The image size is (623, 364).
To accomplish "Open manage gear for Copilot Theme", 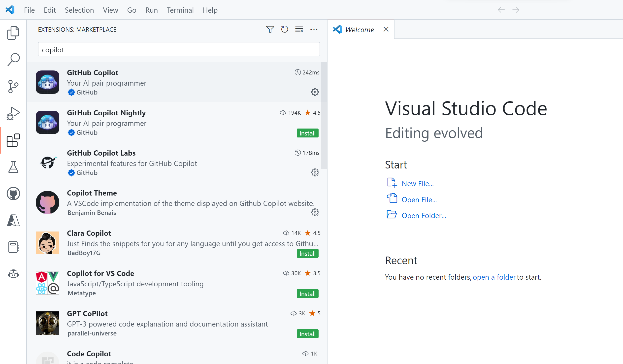I will click(x=315, y=212).
